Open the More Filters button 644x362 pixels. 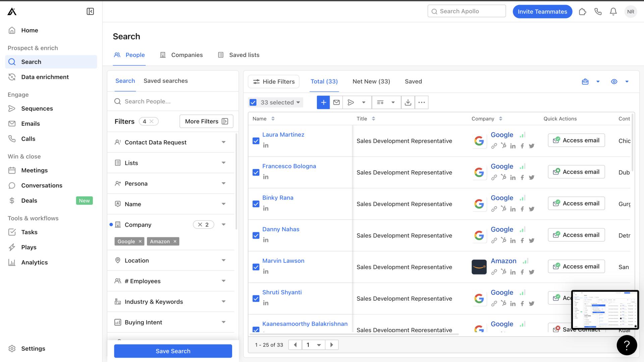tap(207, 121)
